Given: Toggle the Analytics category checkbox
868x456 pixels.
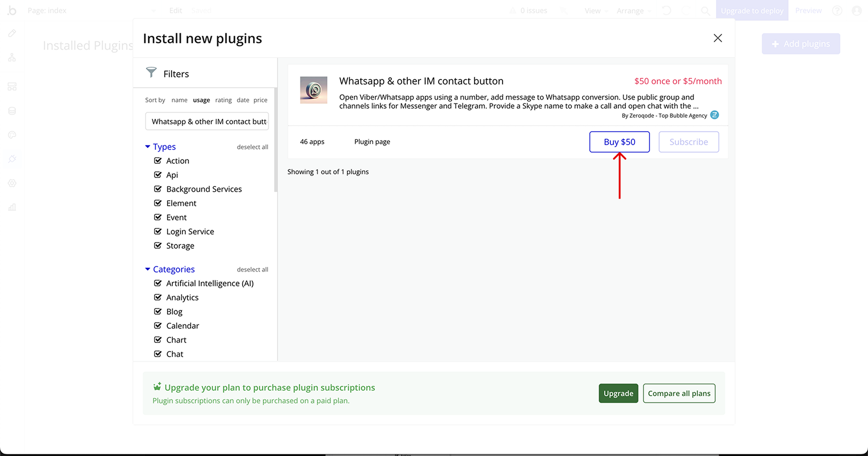Looking at the screenshot, I should [158, 297].
